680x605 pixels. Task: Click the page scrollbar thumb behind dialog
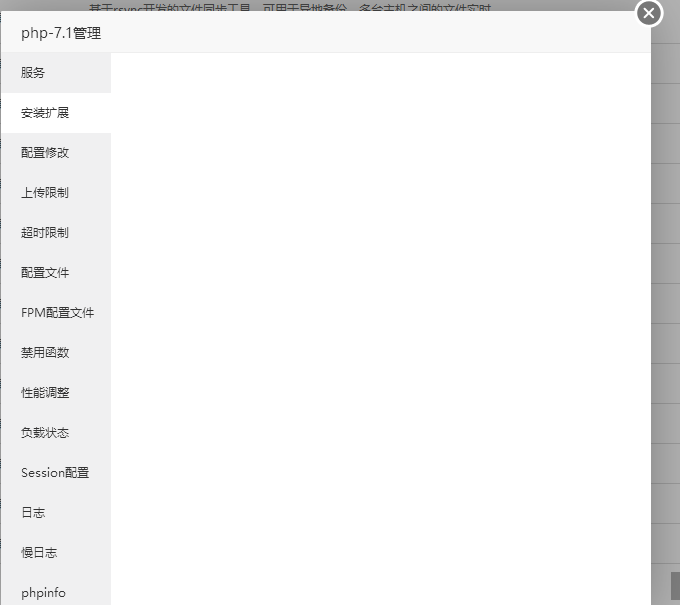pyautogui.click(x=675, y=585)
